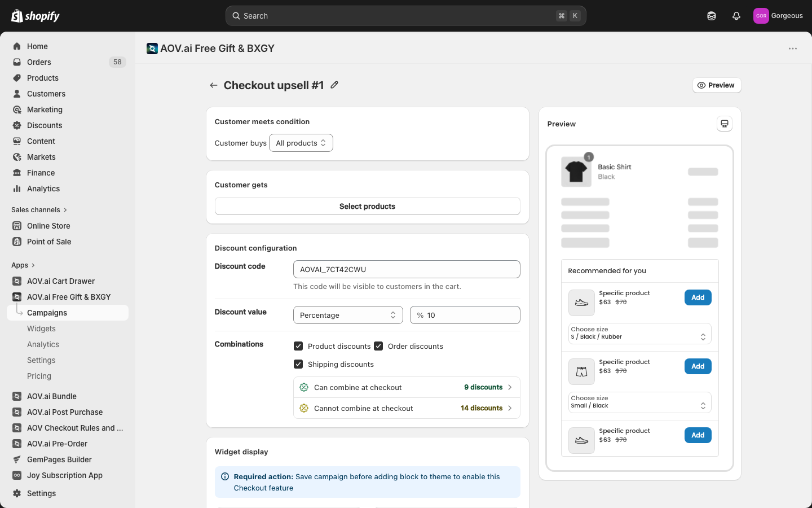812x508 pixels.
Task: Click the Basic Shirt thumbnail in preview
Action: (576, 172)
